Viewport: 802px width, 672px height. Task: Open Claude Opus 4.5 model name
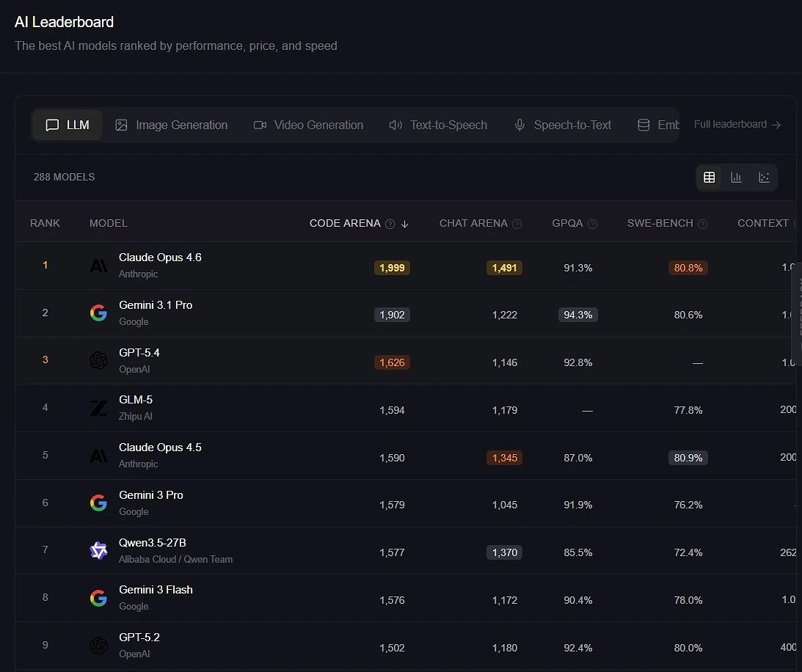click(x=160, y=447)
